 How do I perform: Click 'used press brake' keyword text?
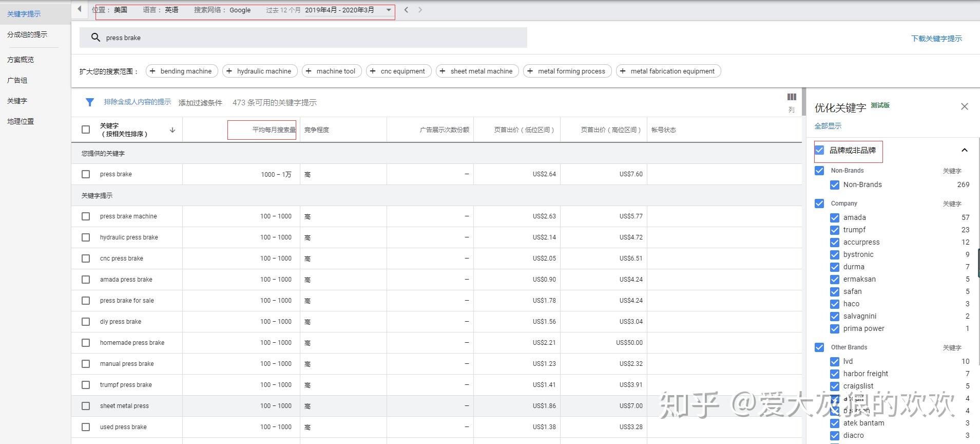coord(123,427)
